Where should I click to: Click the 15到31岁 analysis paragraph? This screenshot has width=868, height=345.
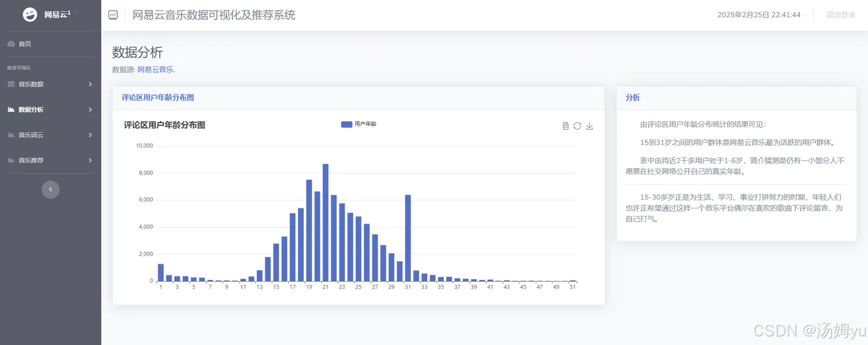click(738, 142)
